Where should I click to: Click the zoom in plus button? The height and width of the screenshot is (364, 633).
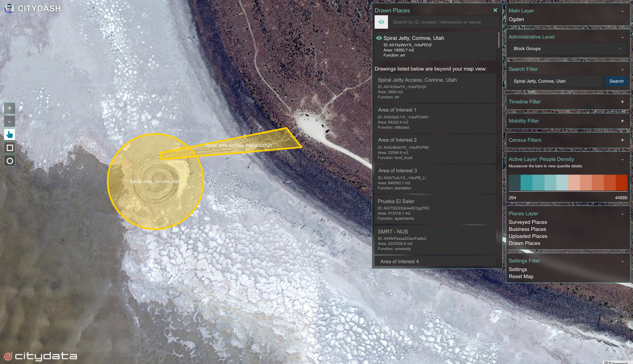[x=9, y=108]
